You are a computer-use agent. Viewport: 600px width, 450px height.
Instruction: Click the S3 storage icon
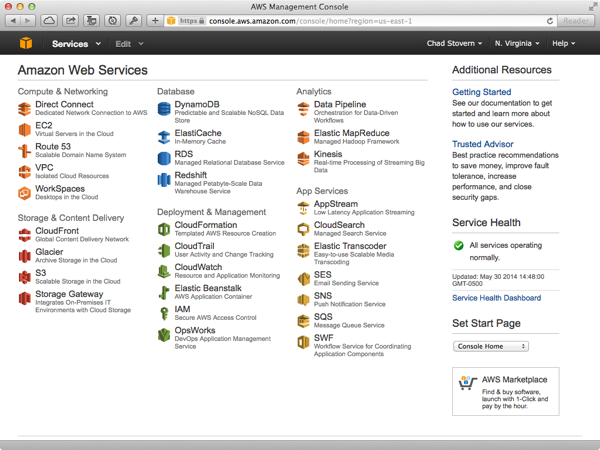point(24,277)
